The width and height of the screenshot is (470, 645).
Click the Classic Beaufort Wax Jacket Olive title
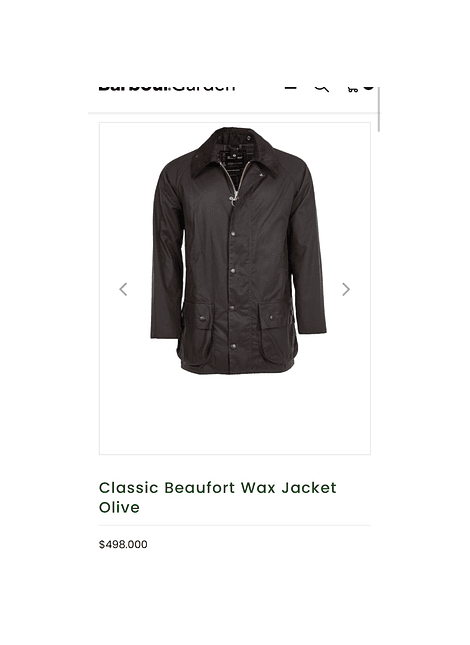pyautogui.click(x=218, y=497)
